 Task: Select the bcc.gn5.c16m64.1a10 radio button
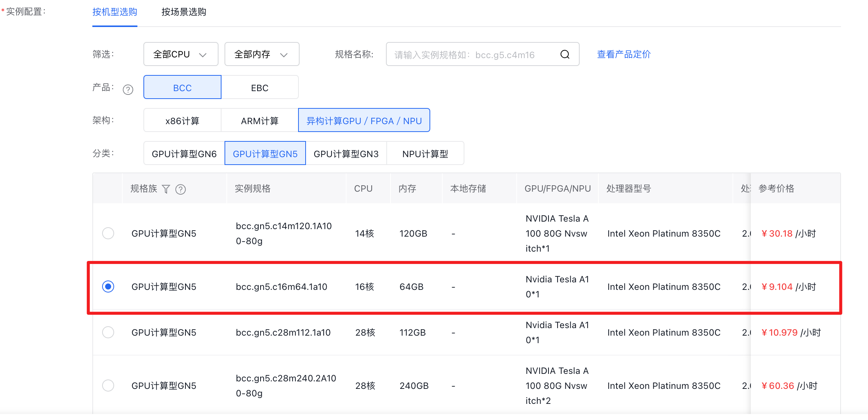point(108,286)
